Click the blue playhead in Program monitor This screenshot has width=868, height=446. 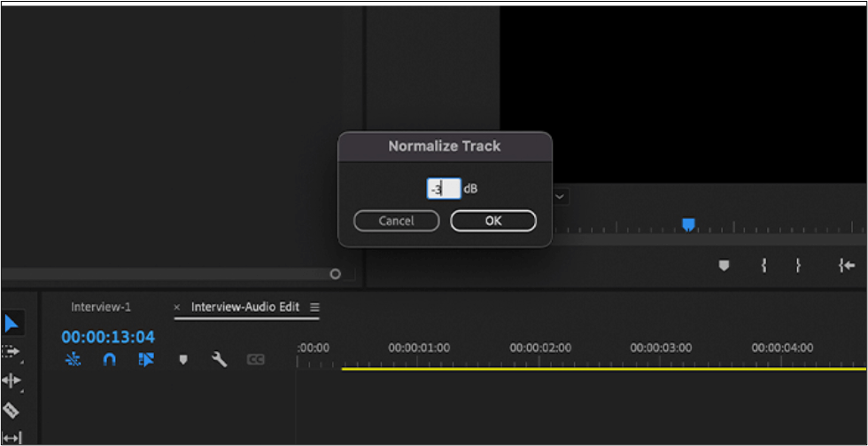point(688,224)
